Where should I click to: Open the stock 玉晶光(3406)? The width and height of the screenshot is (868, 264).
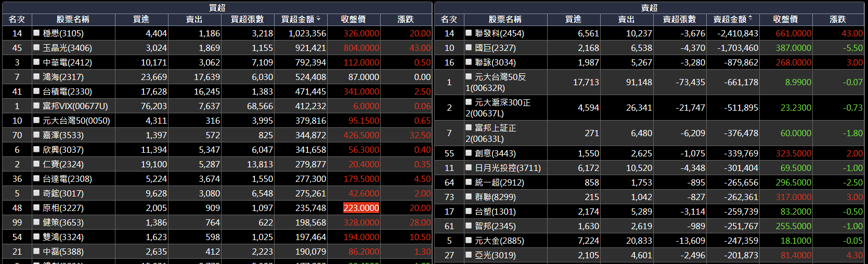(x=67, y=48)
